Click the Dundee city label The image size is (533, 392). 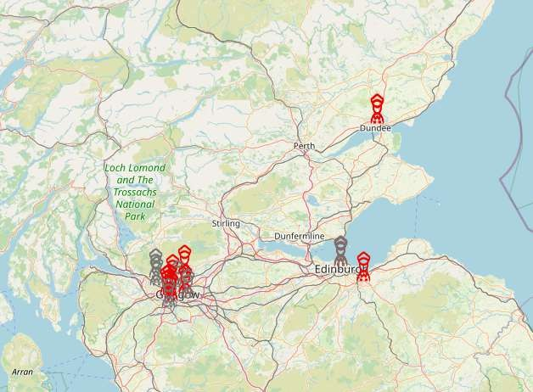[x=375, y=128]
